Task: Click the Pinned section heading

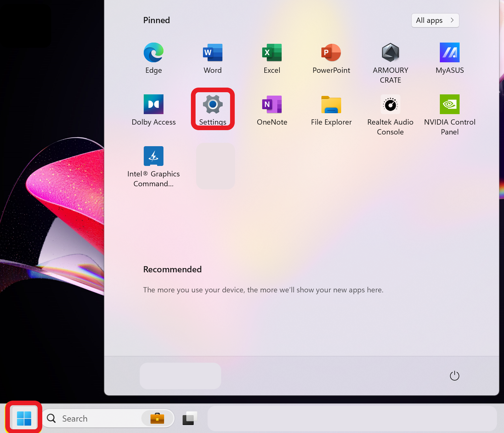Action: pyautogui.click(x=157, y=20)
